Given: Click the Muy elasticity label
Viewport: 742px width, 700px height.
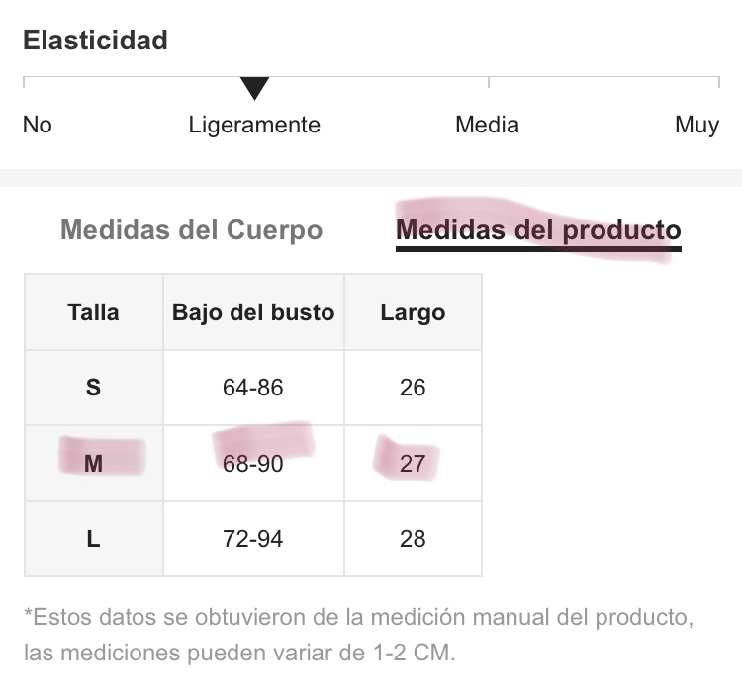Looking at the screenshot, I should coord(697,125).
